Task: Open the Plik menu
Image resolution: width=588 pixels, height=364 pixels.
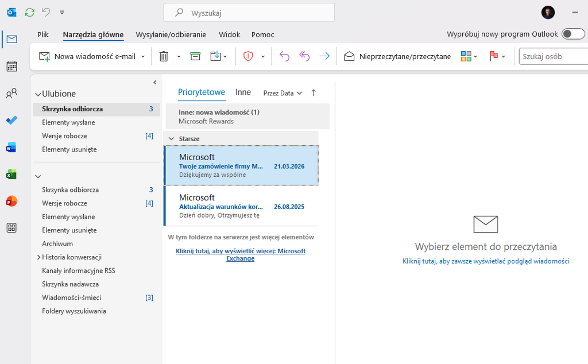Action: click(x=43, y=34)
